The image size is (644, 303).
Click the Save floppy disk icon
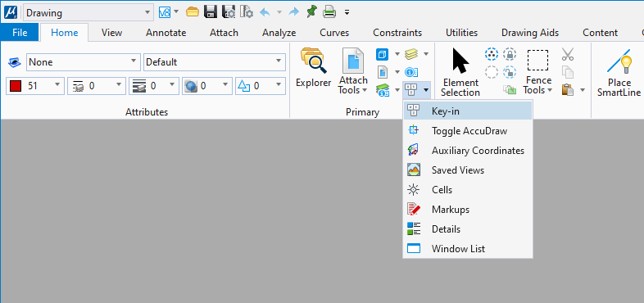pos(211,12)
